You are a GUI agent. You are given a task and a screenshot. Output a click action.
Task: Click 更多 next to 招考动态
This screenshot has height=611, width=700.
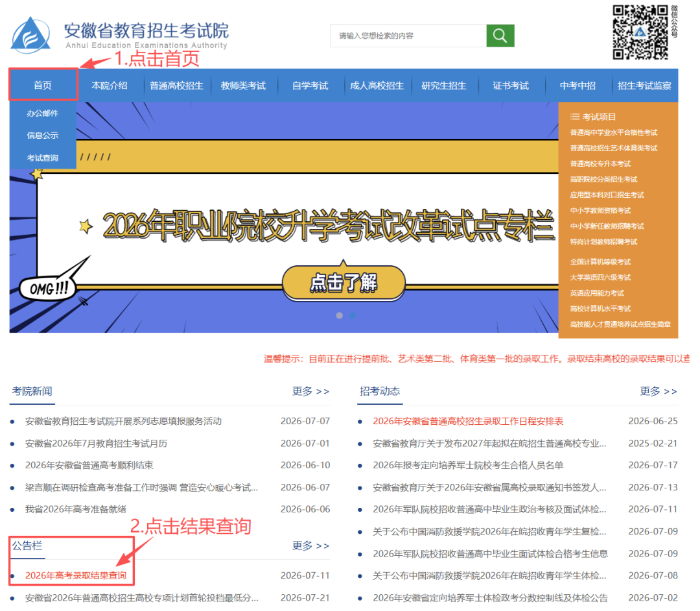pos(659,391)
